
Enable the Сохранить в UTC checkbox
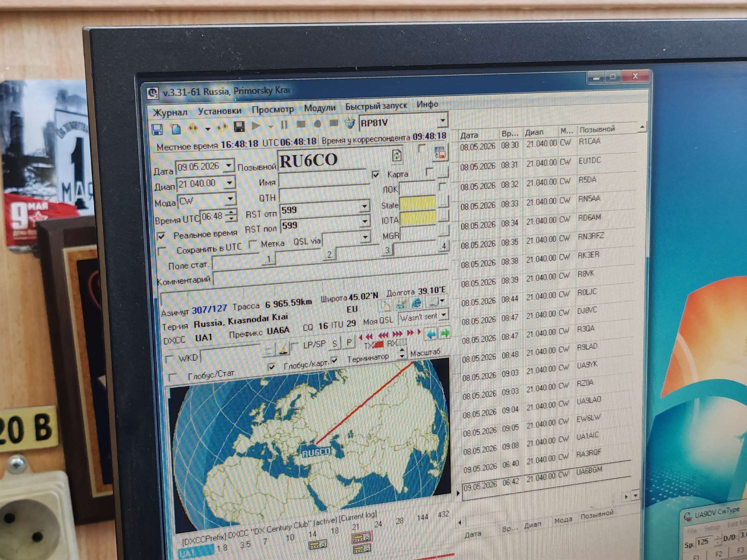pos(161,251)
